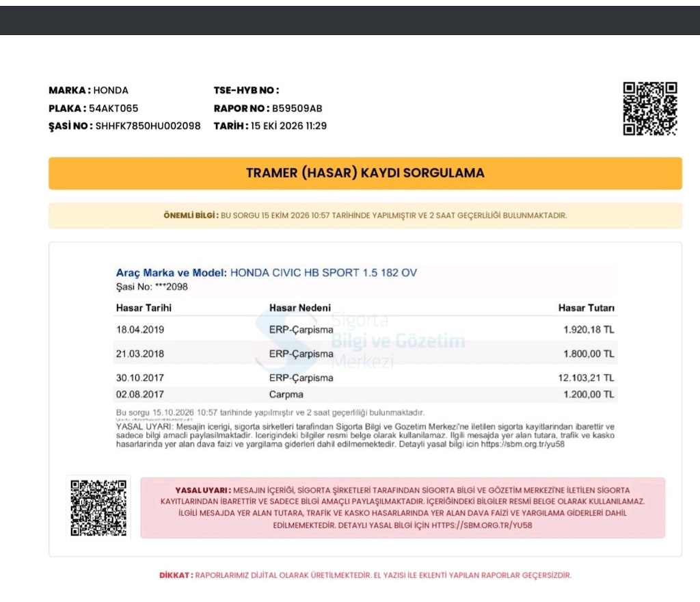Select the 30.10.2017 ERP-Çarpisma row
700x602 pixels.
[365, 378]
